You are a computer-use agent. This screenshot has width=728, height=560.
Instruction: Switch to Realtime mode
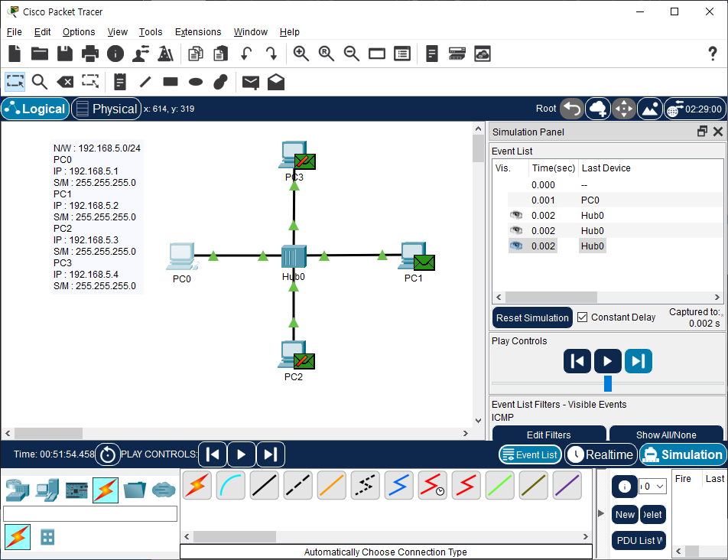pos(601,454)
